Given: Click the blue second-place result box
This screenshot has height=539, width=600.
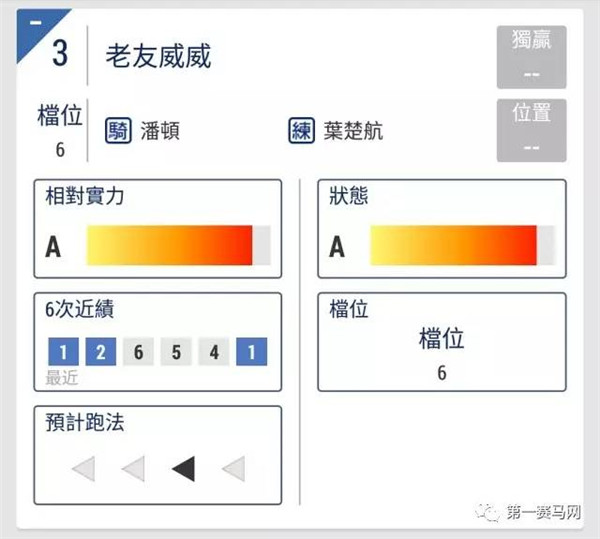Looking at the screenshot, I should [x=101, y=352].
